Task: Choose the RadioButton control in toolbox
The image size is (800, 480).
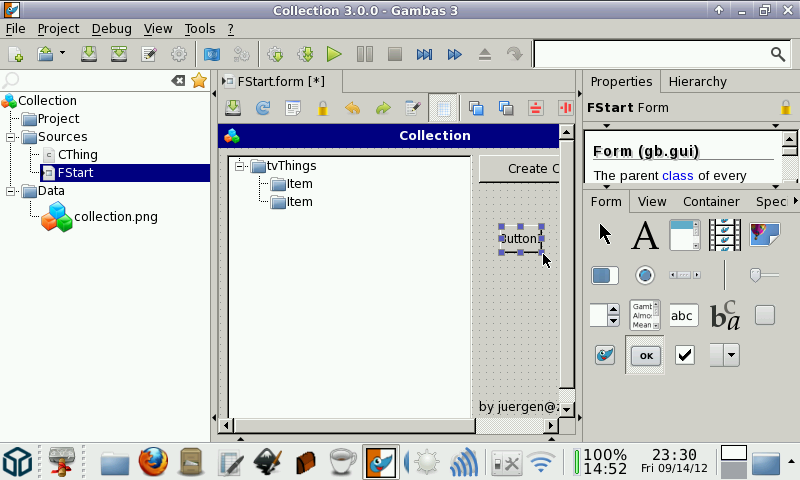Action: tap(645, 275)
